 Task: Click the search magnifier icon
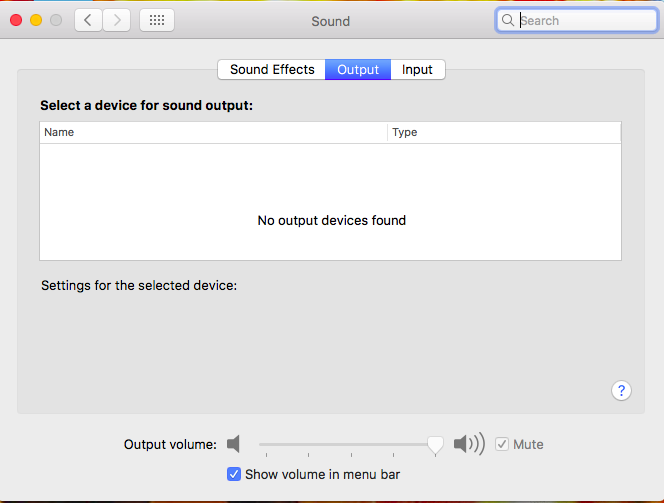tap(509, 20)
